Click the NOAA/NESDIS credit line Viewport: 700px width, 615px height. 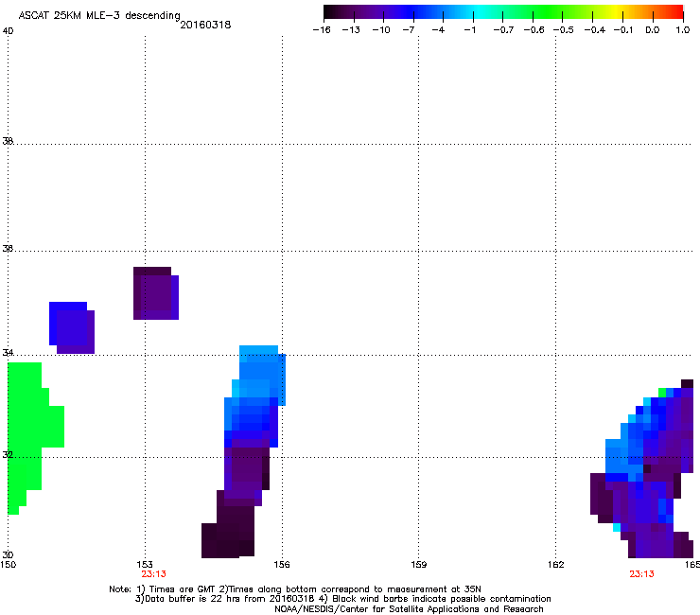[x=409, y=609]
